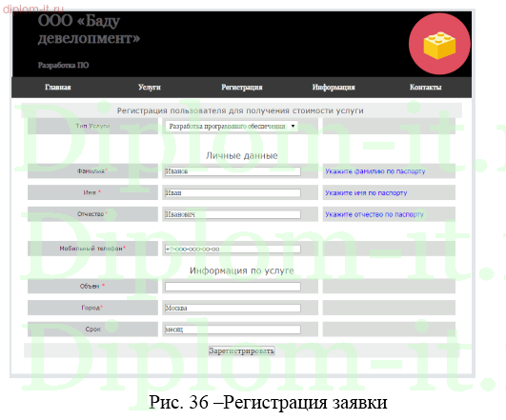Click the hint 'Укажите отчество по паспорту'
The width and height of the screenshot is (506, 420).
point(374,214)
